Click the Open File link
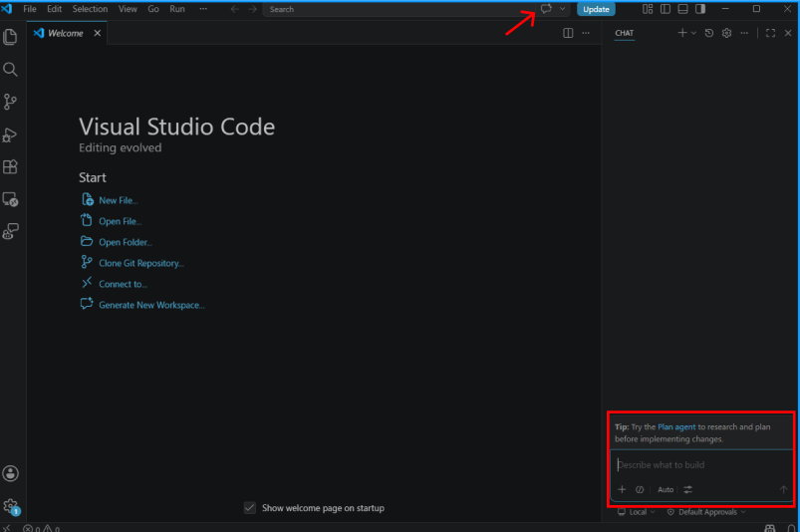800x532 pixels. [x=120, y=221]
